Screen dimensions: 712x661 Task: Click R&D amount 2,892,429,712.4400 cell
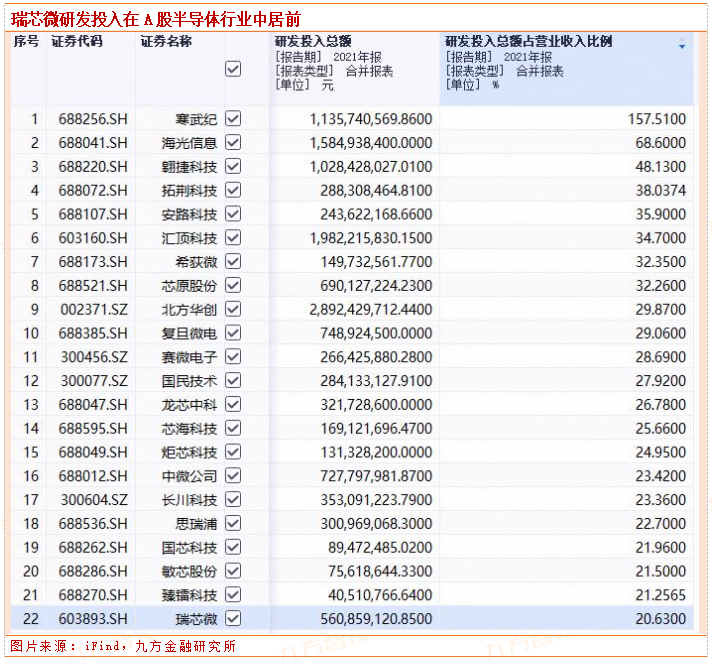click(x=357, y=309)
